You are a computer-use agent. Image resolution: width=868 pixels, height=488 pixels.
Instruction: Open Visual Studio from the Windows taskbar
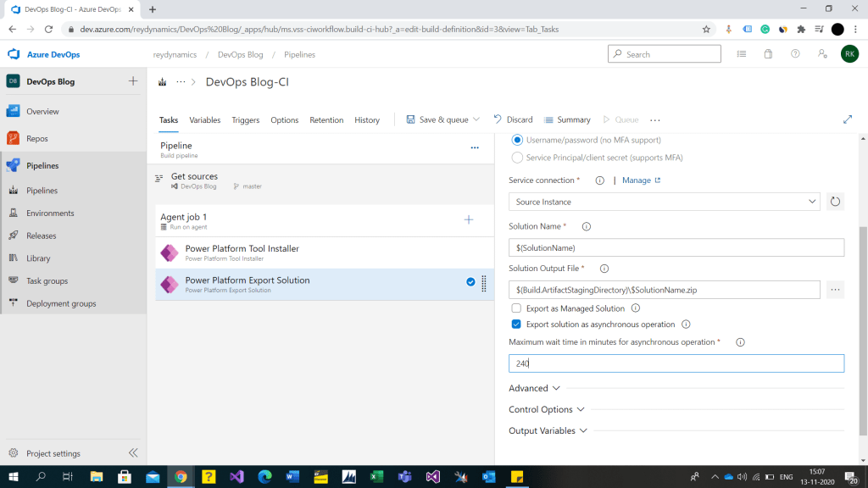[x=236, y=476]
